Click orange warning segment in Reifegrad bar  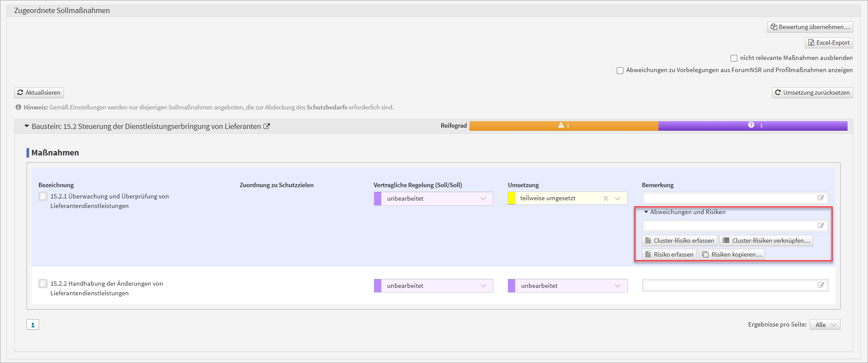click(563, 125)
